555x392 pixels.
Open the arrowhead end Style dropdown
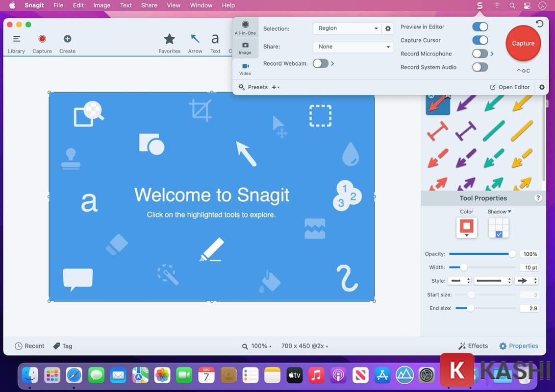point(527,281)
